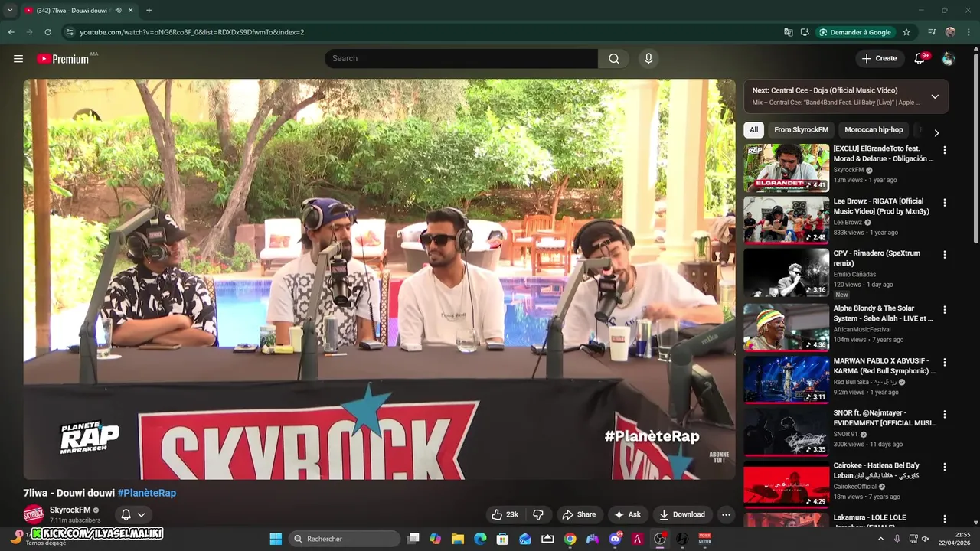Click the main video player
Image resolution: width=980 pixels, height=551 pixels.
click(x=379, y=279)
